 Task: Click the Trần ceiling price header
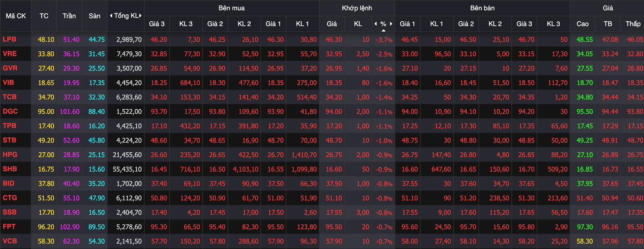pyautogui.click(x=69, y=16)
